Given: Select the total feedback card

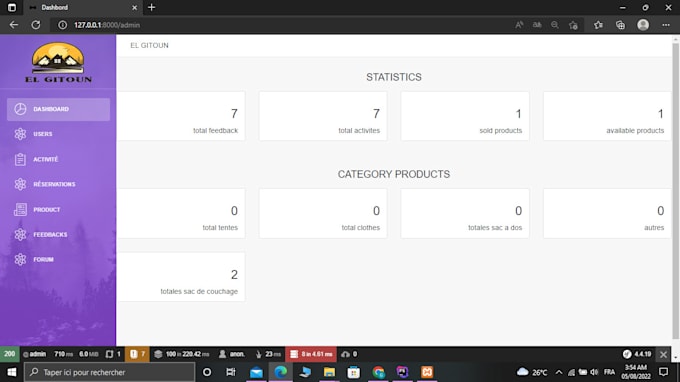Looking at the screenshot, I should coord(181,116).
